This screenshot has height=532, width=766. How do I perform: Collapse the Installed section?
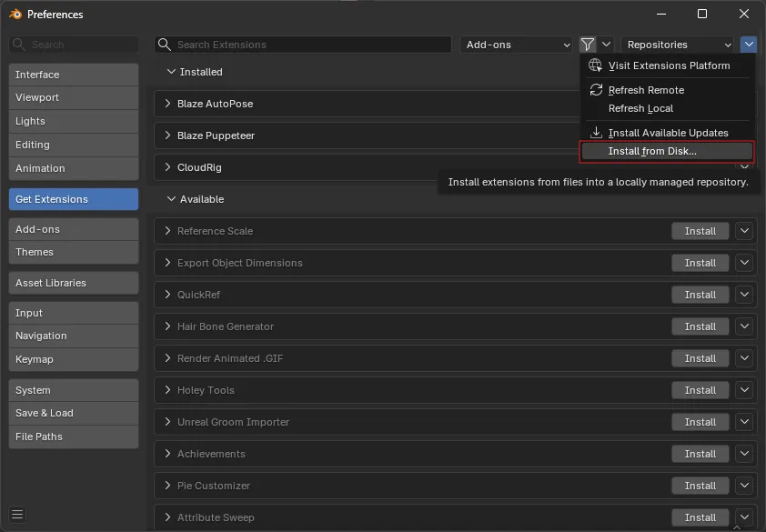[171, 72]
